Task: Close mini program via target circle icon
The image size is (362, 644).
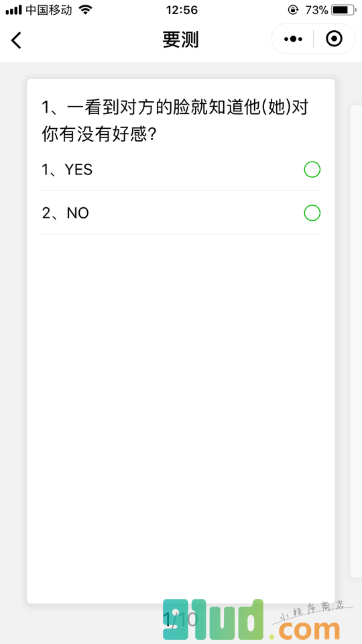Action: 334,39
